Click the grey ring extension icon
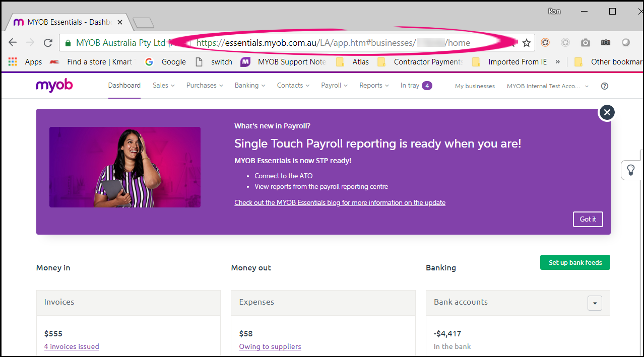This screenshot has width=644, height=357. [565, 43]
